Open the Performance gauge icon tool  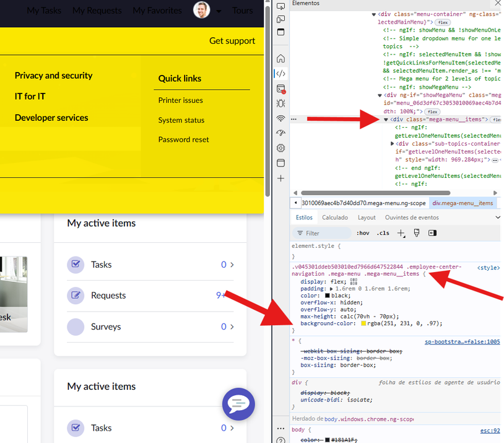point(280,133)
